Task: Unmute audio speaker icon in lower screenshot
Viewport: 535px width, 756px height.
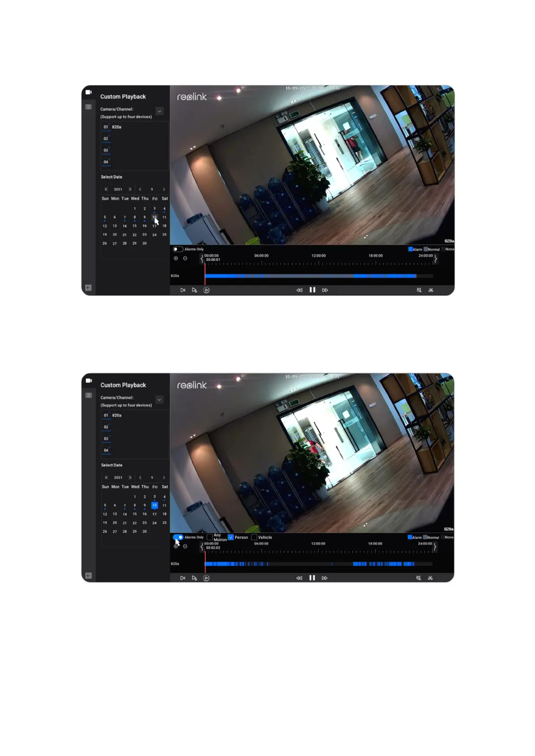Action: (418, 578)
